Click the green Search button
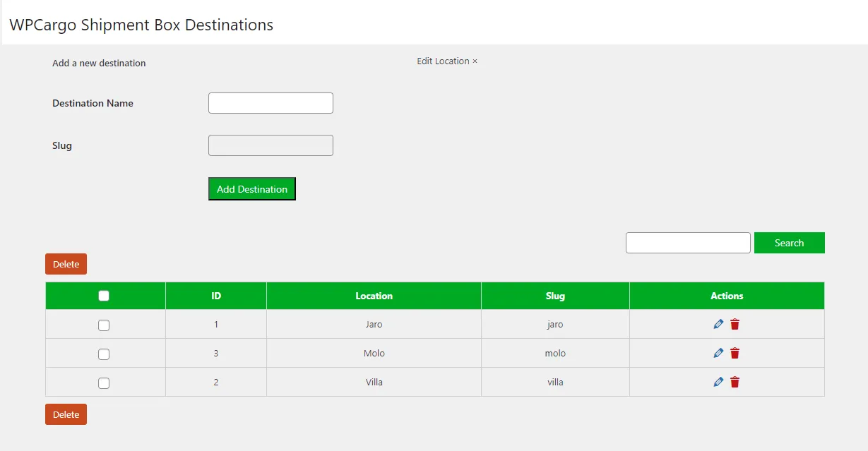This screenshot has width=868, height=451. pyautogui.click(x=789, y=243)
